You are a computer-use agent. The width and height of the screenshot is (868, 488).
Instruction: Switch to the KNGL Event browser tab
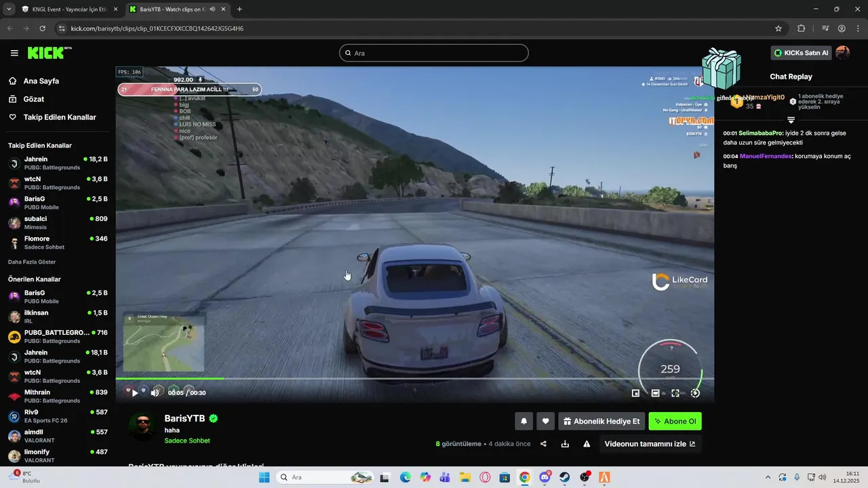coord(68,9)
